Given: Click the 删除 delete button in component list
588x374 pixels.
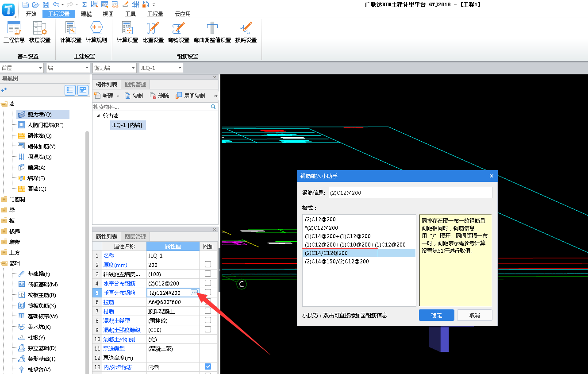Looking at the screenshot, I should 159,96.
